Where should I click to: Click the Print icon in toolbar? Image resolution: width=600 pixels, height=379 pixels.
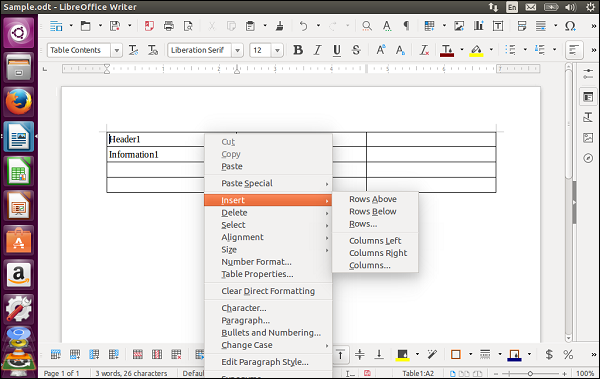pyautogui.click(x=168, y=26)
